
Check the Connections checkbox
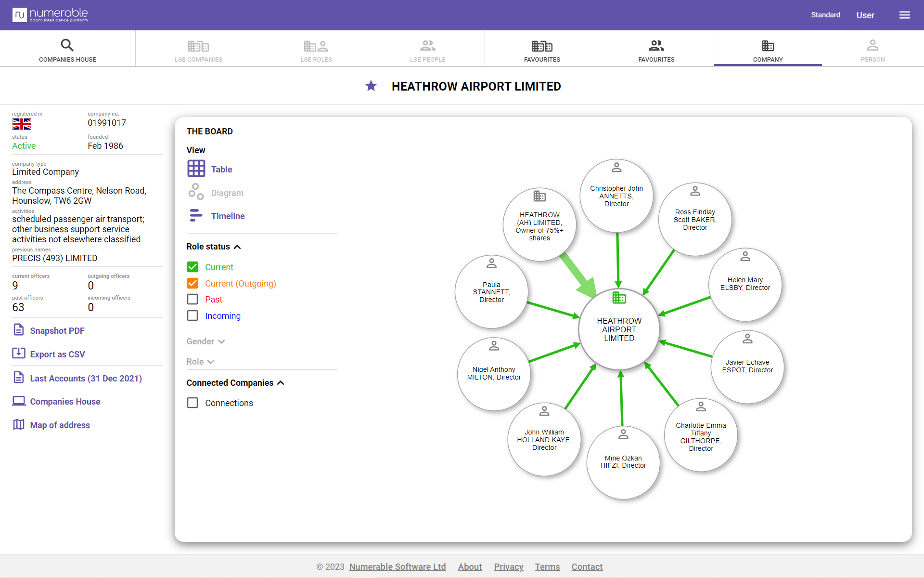[x=192, y=403]
